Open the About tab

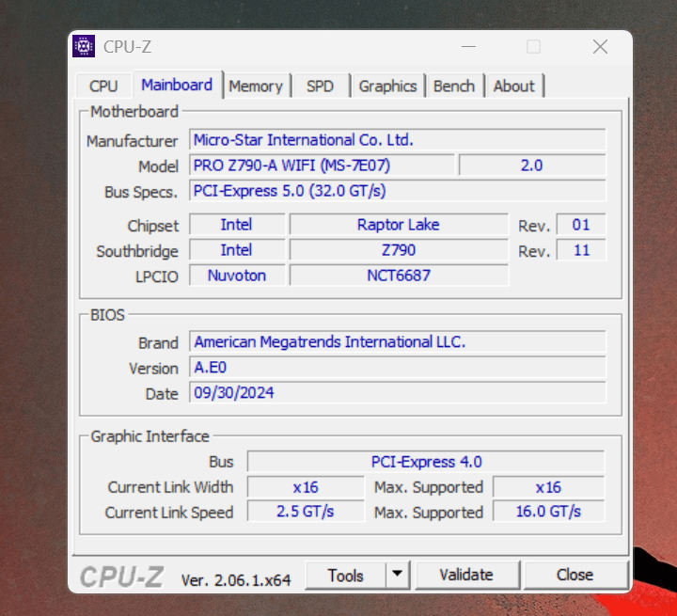click(x=513, y=86)
